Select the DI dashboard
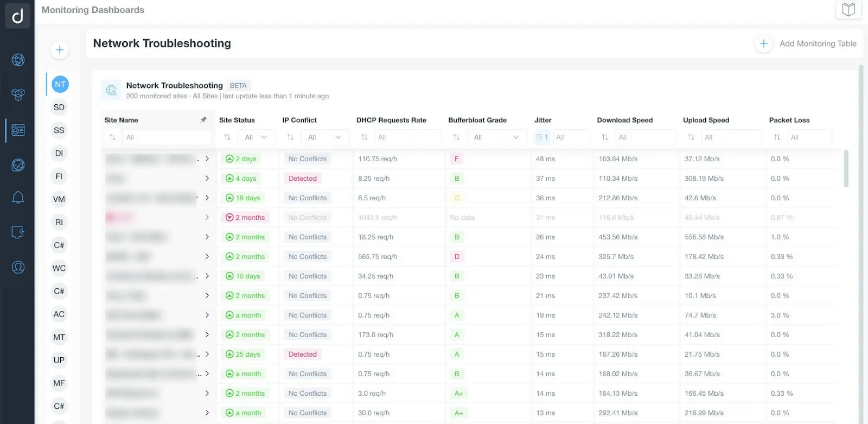This screenshot has width=868, height=424. [59, 153]
